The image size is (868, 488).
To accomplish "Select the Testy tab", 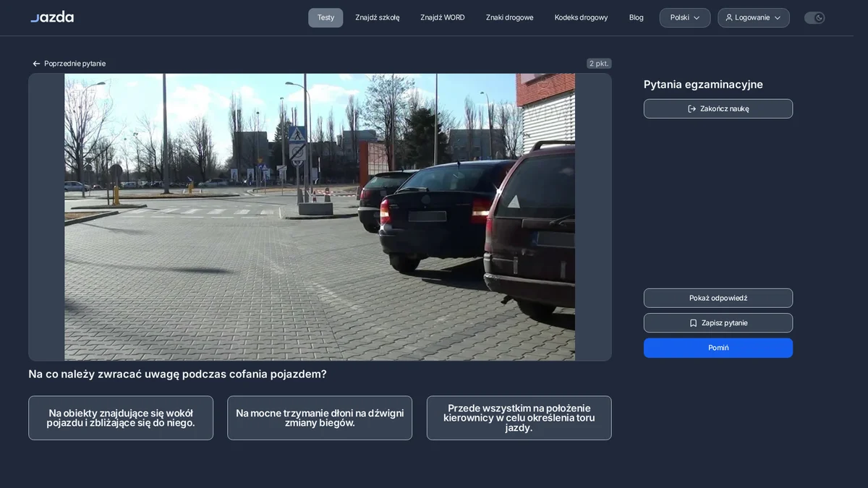I will (x=325, y=17).
